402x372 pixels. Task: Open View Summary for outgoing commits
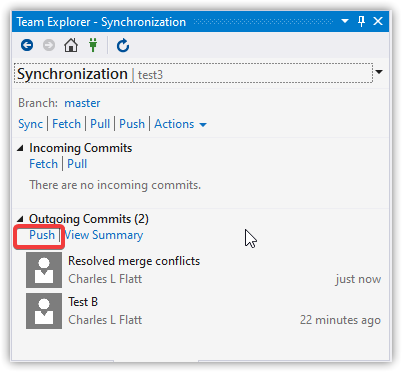[x=104, y=235]
